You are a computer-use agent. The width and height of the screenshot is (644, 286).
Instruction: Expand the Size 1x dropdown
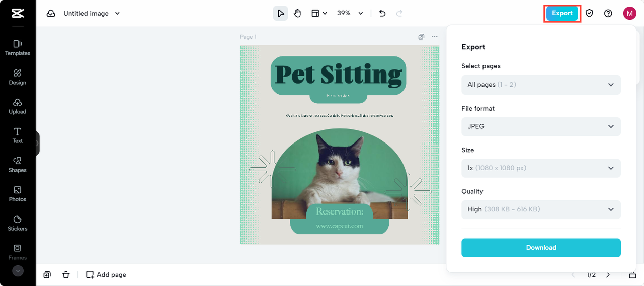click(541, 168)
